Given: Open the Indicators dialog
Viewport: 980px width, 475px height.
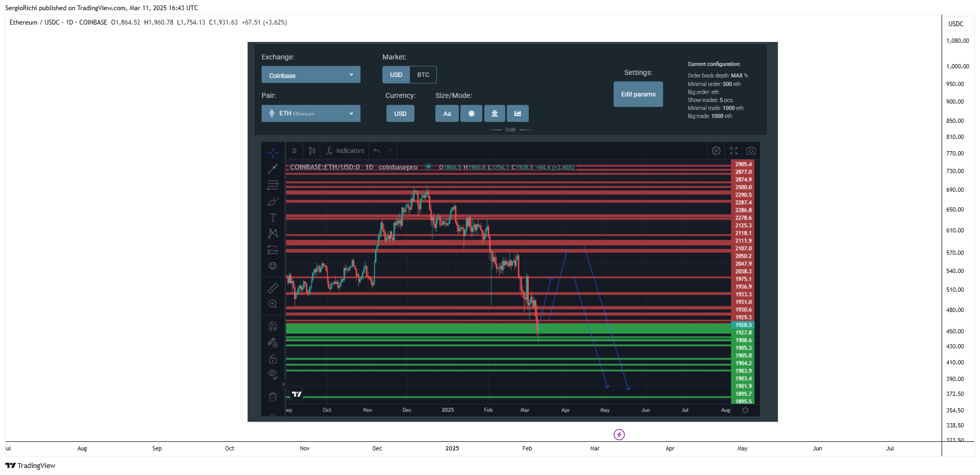Looking at the screenshot, I should (x=345, y=151).
